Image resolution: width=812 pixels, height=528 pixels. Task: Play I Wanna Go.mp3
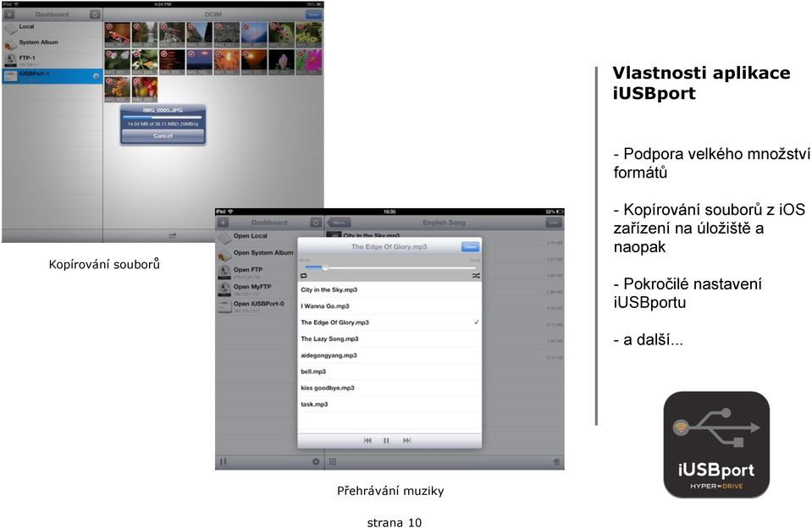point(389,306)
